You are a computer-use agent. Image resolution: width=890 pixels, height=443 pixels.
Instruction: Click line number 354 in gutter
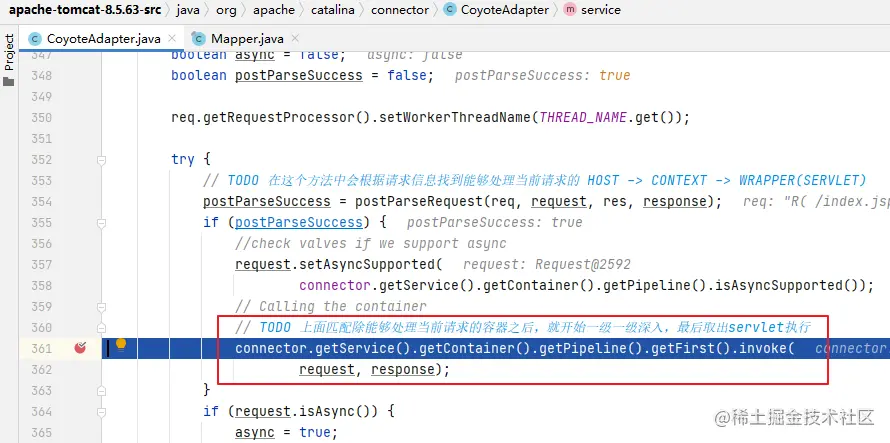pyautogui.click(x=41, y=202)
